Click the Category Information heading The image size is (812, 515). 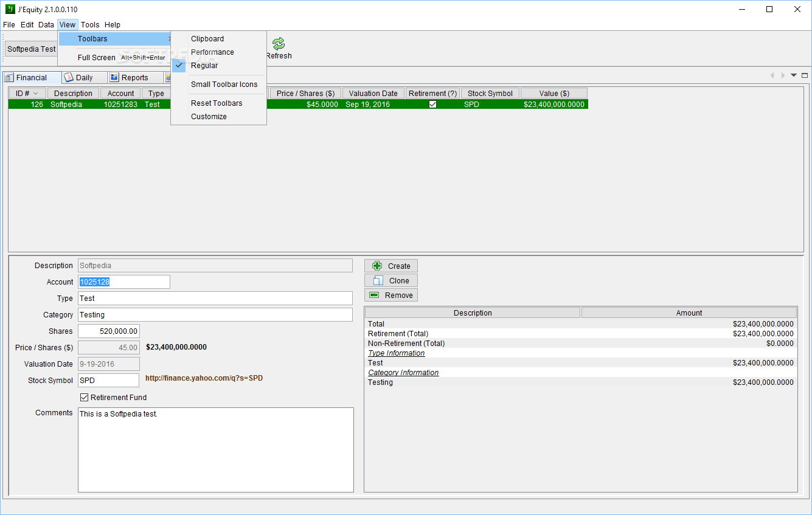[403, 372]
